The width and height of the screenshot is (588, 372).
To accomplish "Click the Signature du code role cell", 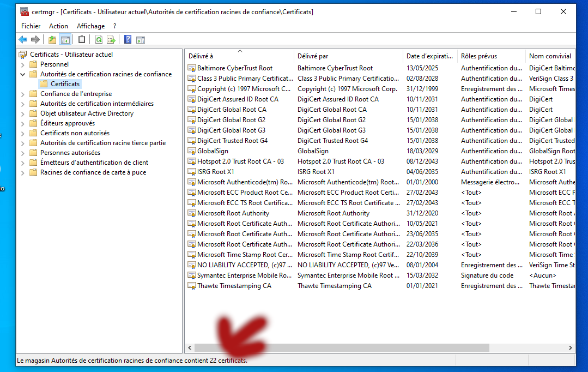I will coord(487,275).
